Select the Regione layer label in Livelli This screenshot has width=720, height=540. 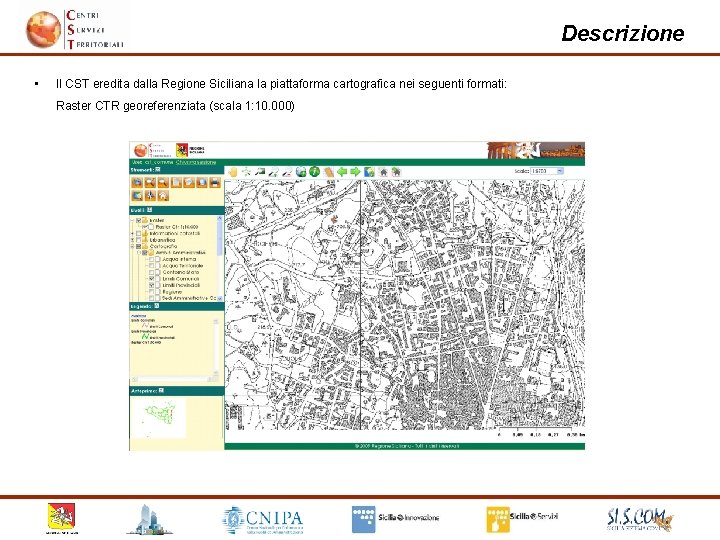click(172, 292)
